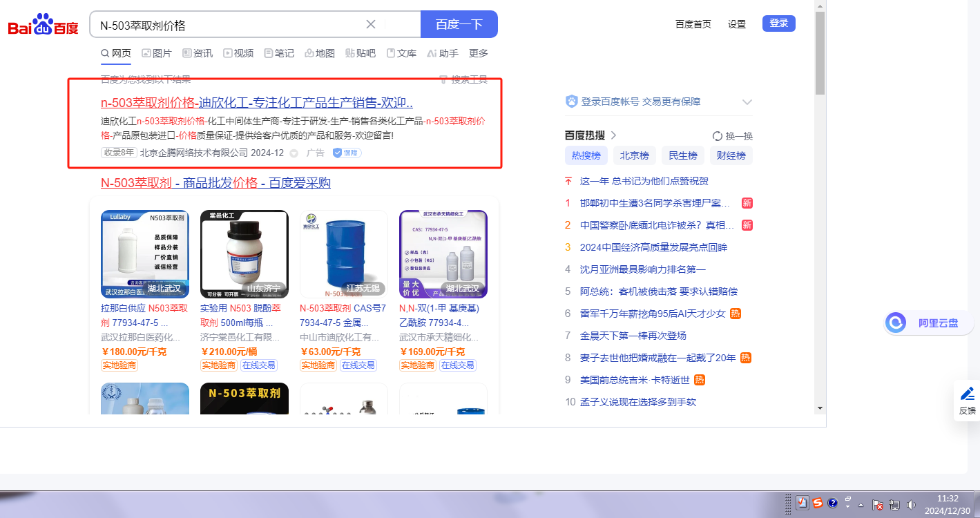Open 拉那白供应 N503萃取剂 product title
Screen dimensions: 980x518
coord(144,315)
